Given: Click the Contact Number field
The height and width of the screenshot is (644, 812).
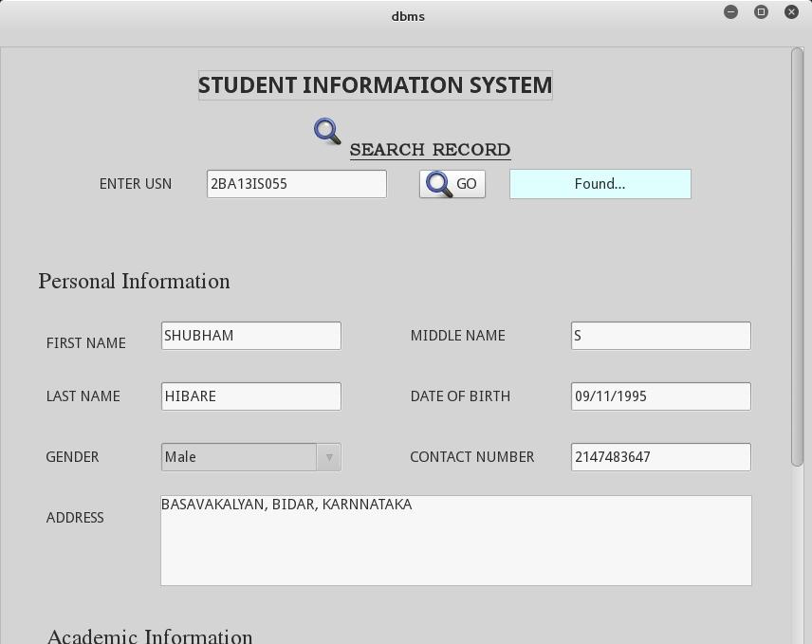Looking at the screenshot, I should [x=661, y=457].
